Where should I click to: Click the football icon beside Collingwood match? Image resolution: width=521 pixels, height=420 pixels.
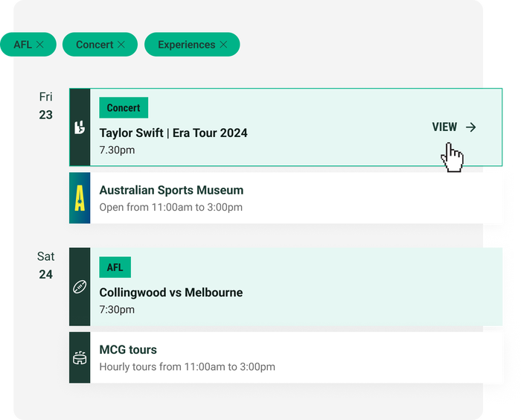pos(80,287)
